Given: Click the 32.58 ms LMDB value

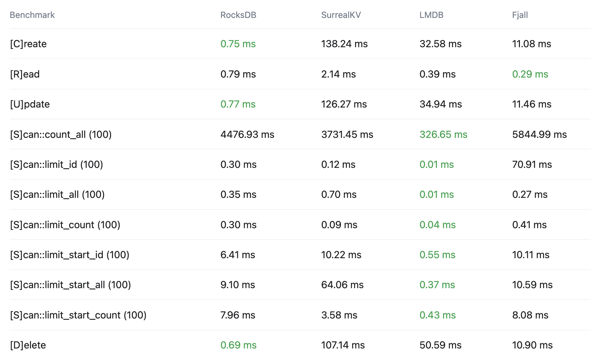Looking at the screenshot, I should [441, 44].
